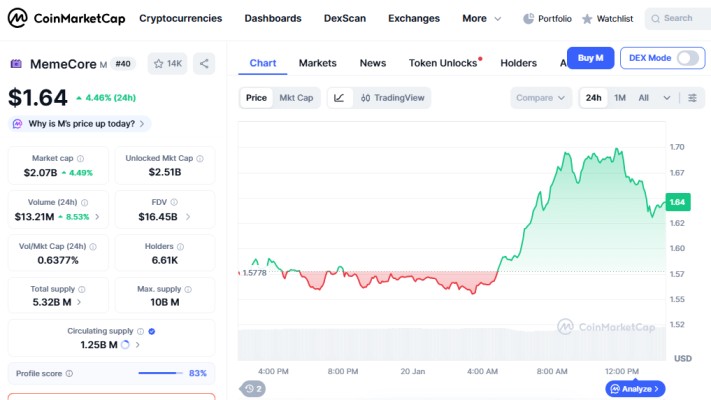The image size is (711, 400).
Task: Click the 1.64 current price tag
Action: point(677,202)
